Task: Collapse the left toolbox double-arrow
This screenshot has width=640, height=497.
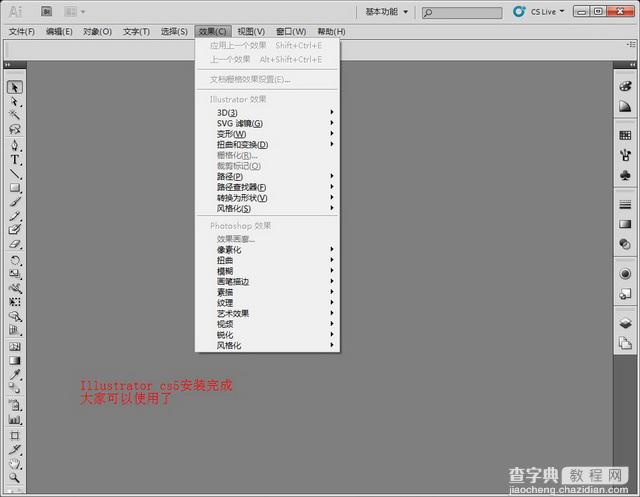Action: (x=7, y=64)
